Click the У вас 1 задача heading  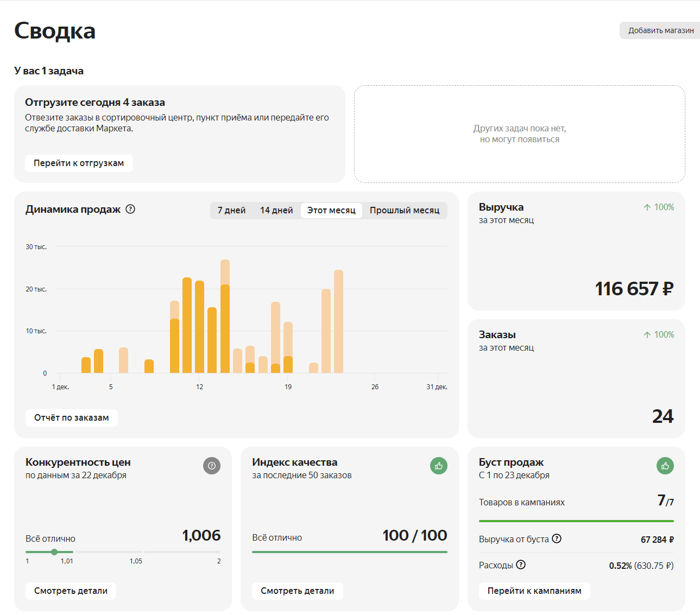pos(49,71)
